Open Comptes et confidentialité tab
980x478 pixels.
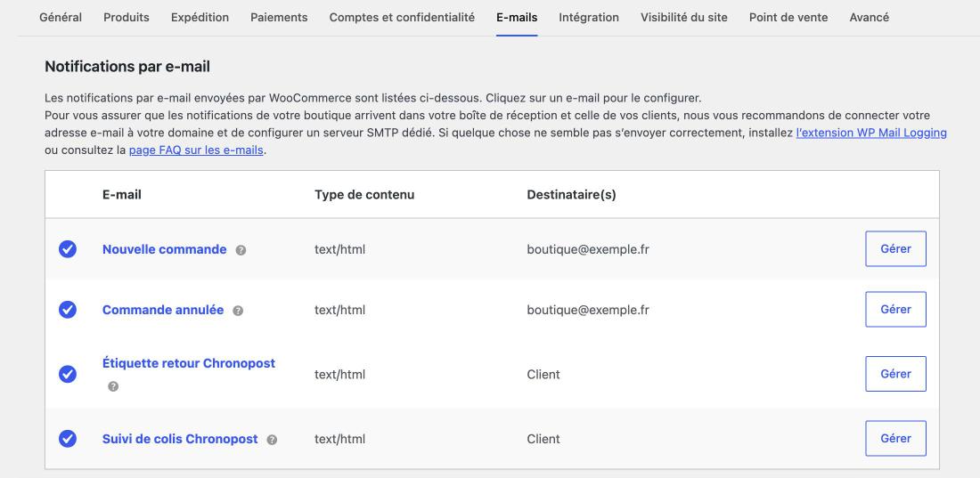402,18
